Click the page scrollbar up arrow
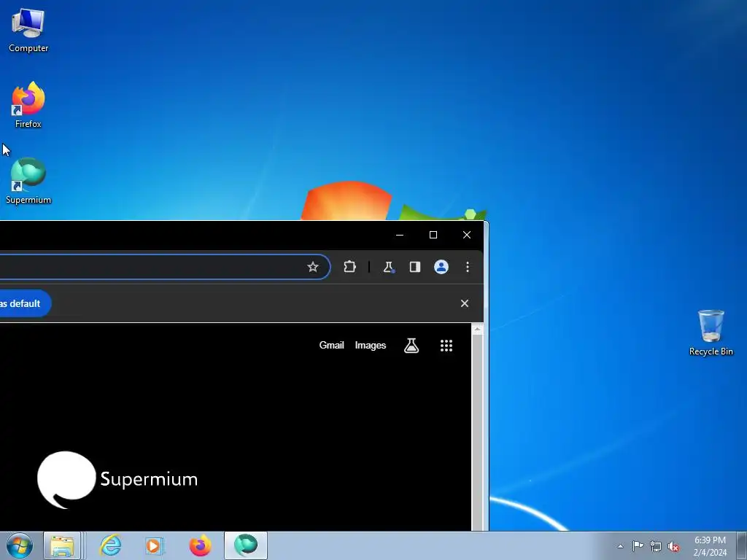This screenshot has width=747, height=560. click(x=477, y=329)
